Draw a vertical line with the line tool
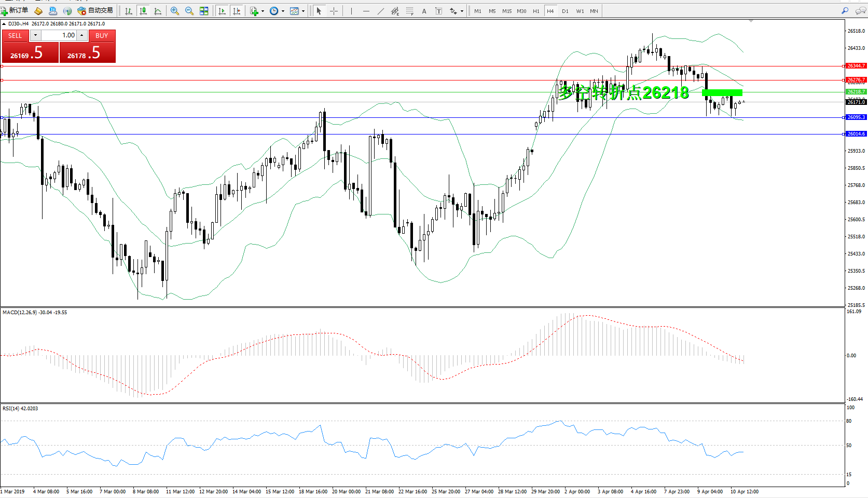Image resolution: width=868 pixels, height=498 pixels. tap(351, 11)
